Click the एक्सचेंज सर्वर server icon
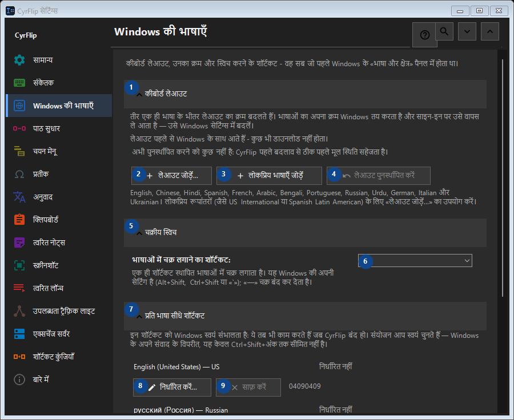 point(19,334)
